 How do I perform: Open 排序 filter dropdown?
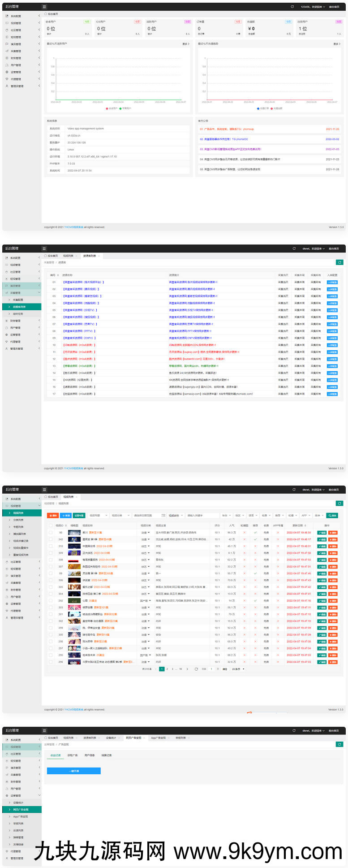[x=319, y=516]
